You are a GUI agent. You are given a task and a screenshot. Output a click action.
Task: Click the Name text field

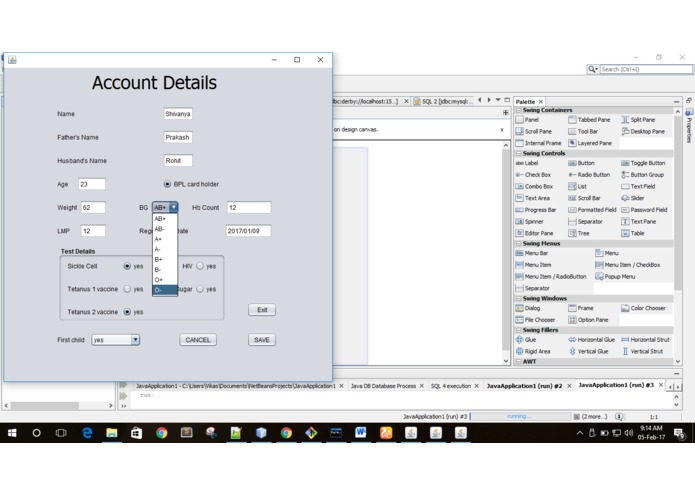tap(178, 114)
